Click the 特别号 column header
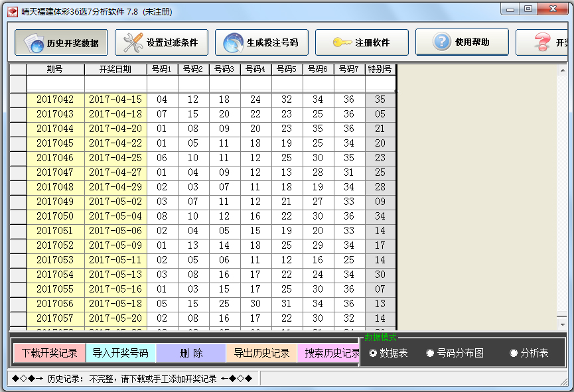This screenshot has width=574, height=392. tap(380, 69)
